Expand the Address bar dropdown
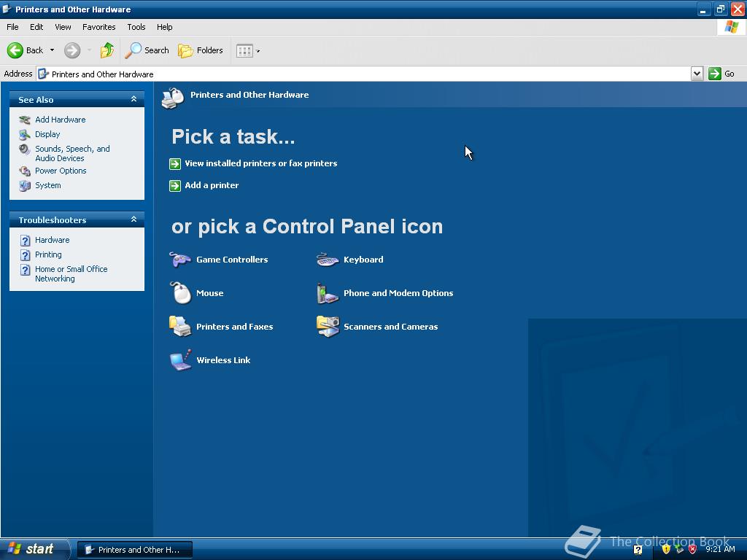The width and height of the screenshot is (747, 560). coord(697,74)
